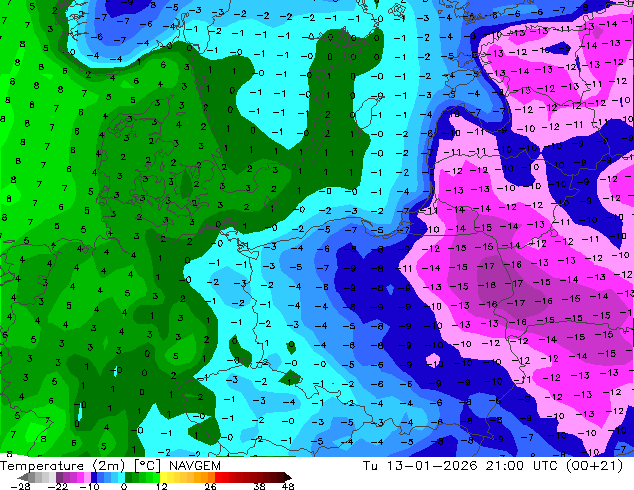Click the dark purple legend swatch above -22

tap(59, 477)
